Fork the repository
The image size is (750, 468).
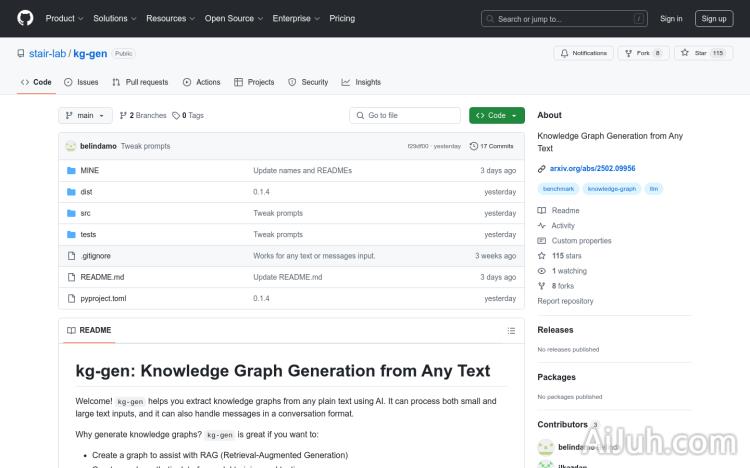642,53
